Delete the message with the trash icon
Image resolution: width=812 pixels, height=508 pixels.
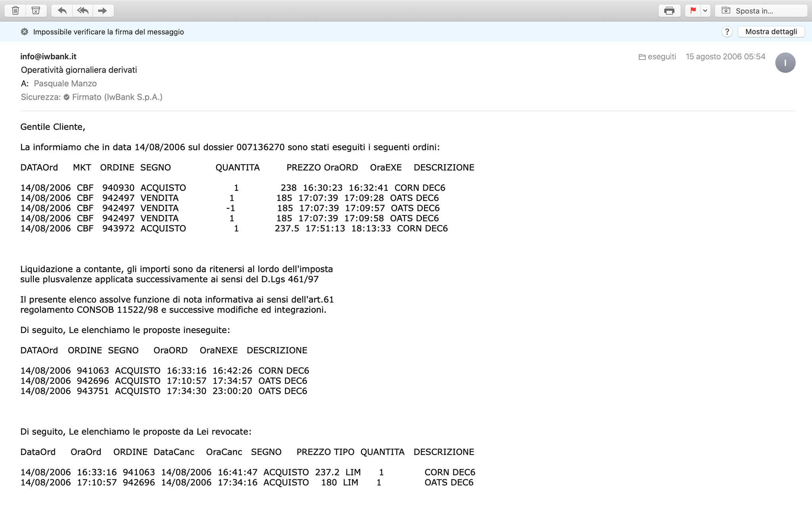[15, 11]
